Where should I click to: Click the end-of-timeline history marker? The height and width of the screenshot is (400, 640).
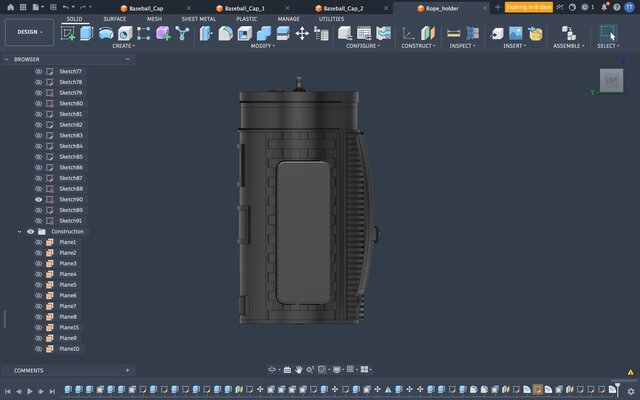pos(617,389)
